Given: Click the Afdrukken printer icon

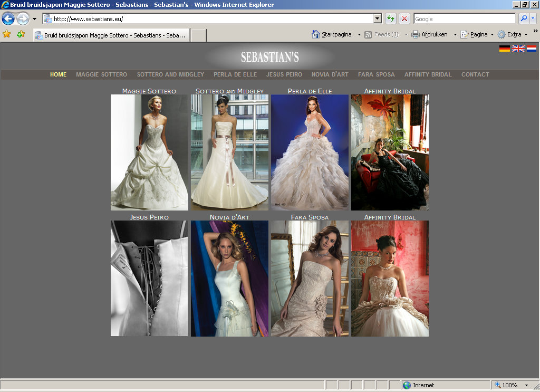Looking at the screenshot, I should pos(416,34).
